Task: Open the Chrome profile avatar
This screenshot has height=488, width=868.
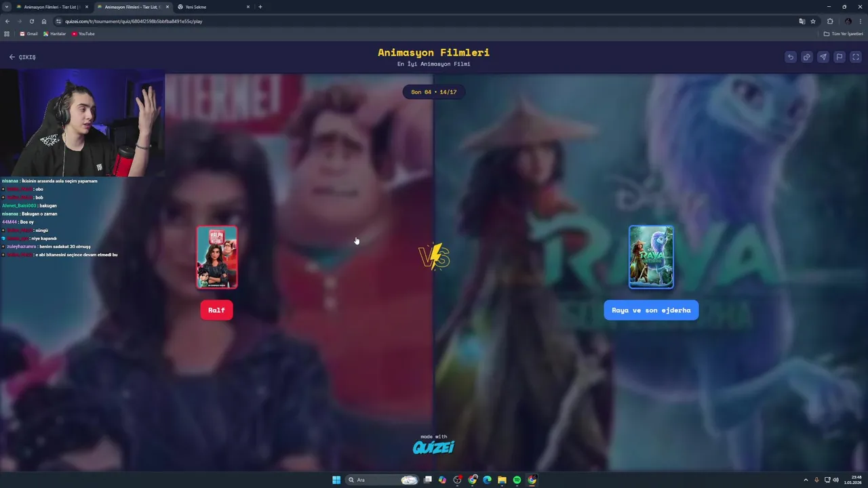Action: (848, 21)
